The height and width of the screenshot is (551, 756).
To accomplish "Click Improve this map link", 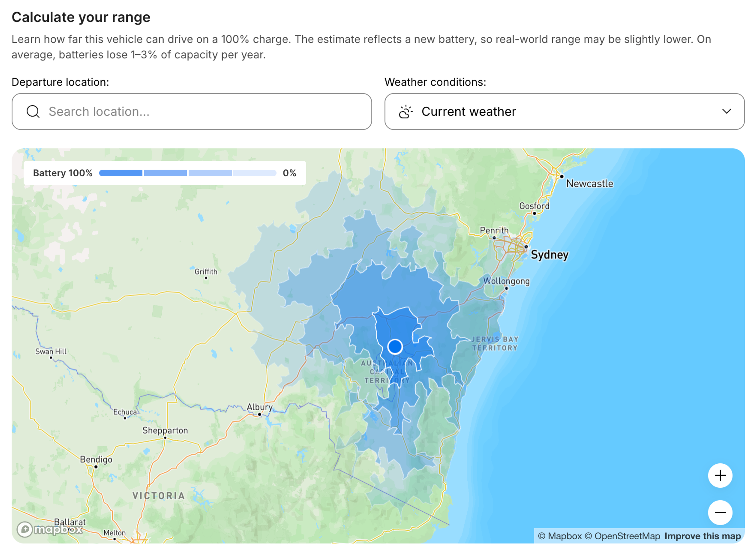I will [702, 536].
